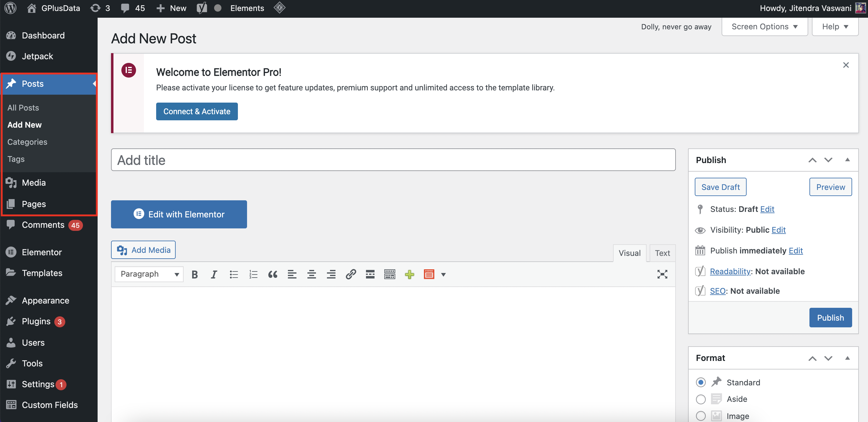Select the Standard format radio button

click(701, 382)
